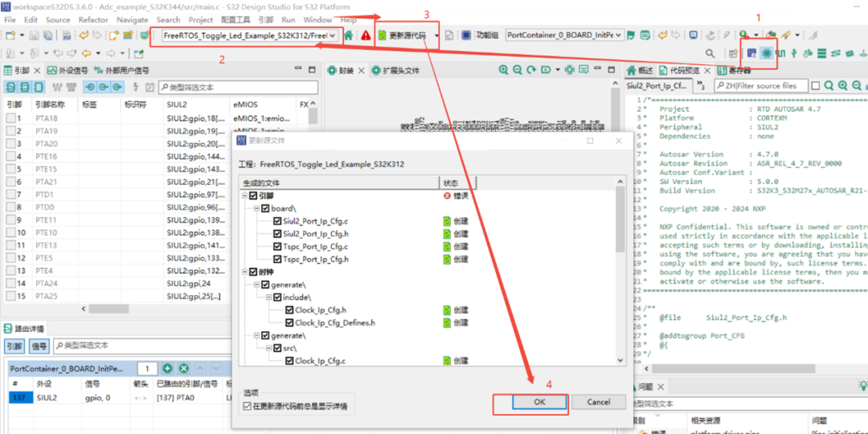Zoom in the code preview panel
This screenshot has height=434, width=868.
click(842, 86)
